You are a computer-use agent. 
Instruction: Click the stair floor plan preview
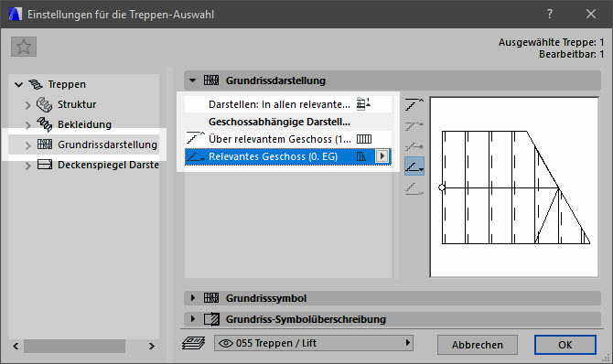(514, 187)
